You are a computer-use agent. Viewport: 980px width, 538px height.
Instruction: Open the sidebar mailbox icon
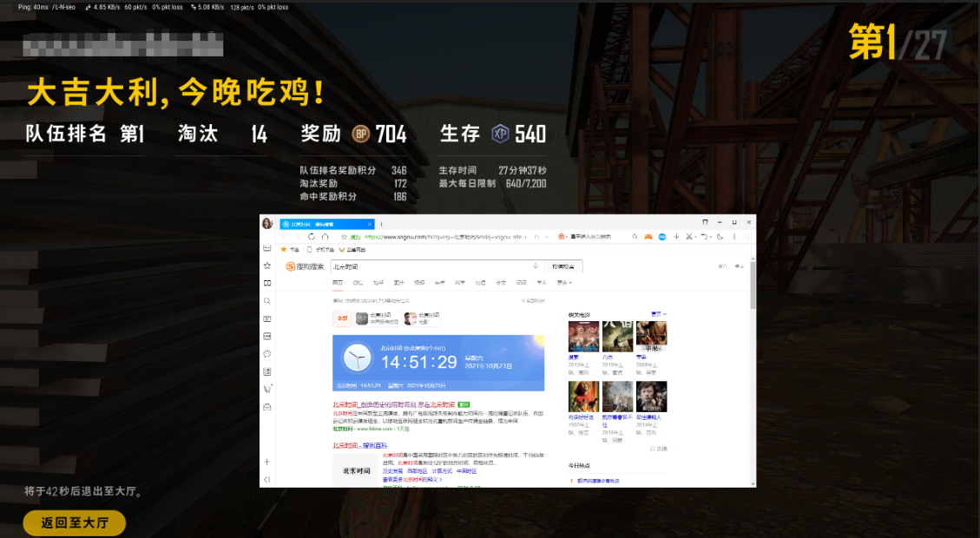[x=266, y=407]
